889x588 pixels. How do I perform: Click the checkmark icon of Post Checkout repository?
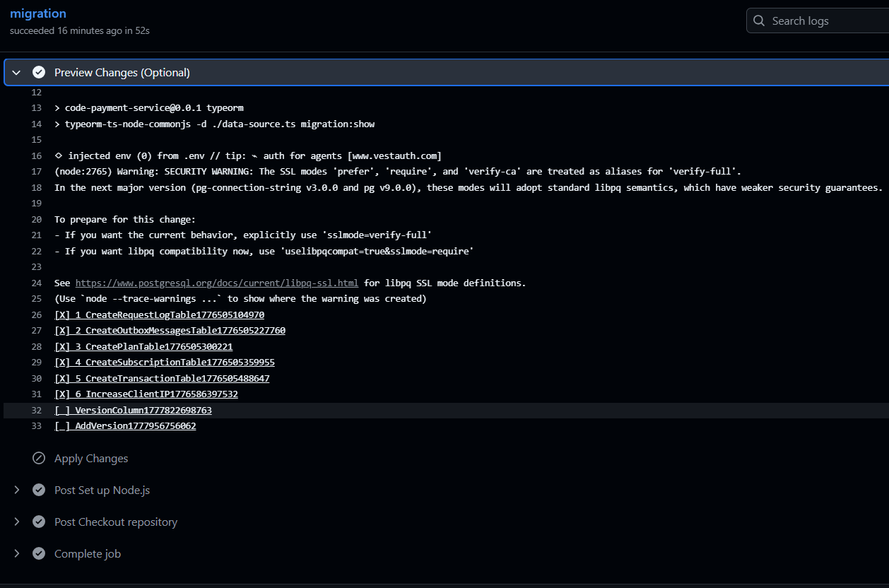pos(39,522)
